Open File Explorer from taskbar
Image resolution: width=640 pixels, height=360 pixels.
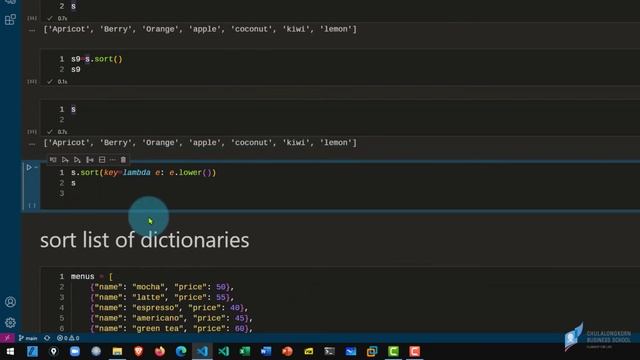click(117, 351)
